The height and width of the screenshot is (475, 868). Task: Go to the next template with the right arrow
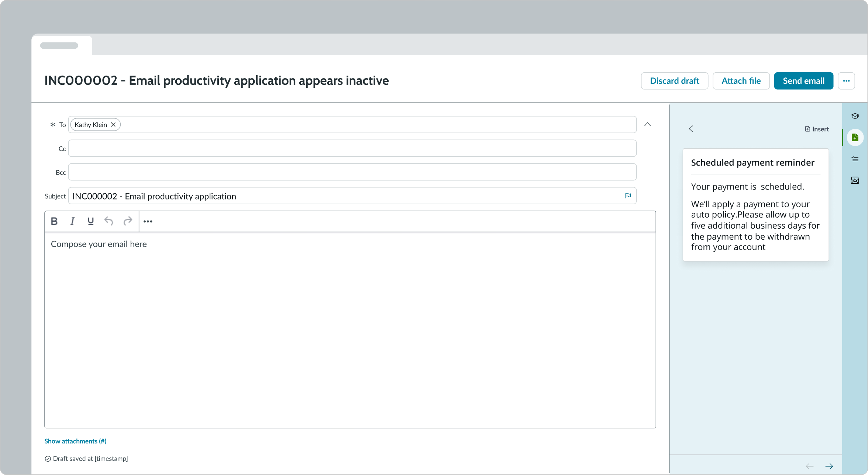(829, 466)
